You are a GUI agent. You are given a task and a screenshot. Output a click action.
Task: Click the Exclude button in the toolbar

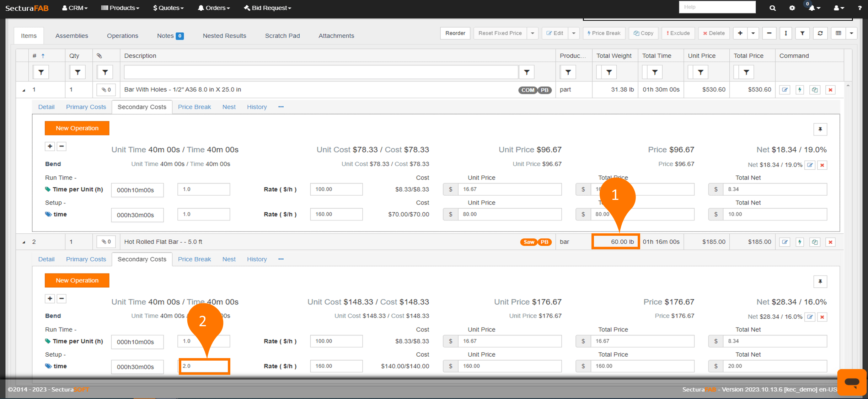[x=678, y=33]
